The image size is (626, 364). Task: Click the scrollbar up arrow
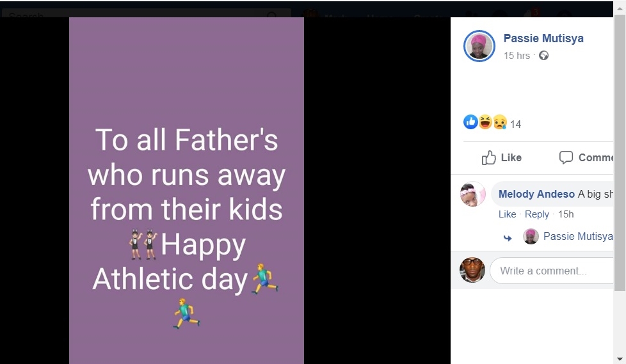620,8
